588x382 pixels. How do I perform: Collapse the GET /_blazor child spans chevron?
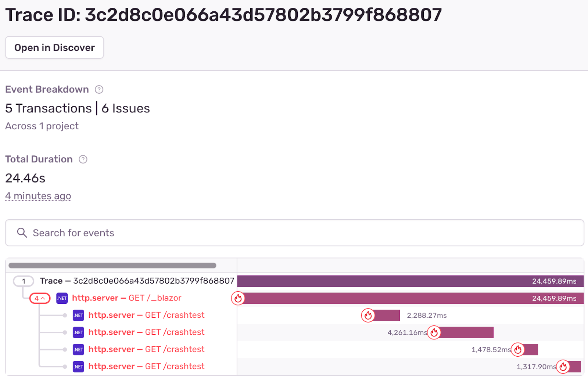pyautogui.click(x=40, y=298)
